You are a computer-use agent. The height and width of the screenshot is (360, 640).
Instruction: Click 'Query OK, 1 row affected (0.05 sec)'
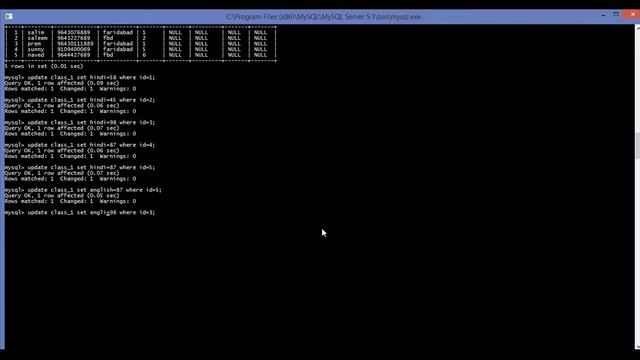coord(62,196)
